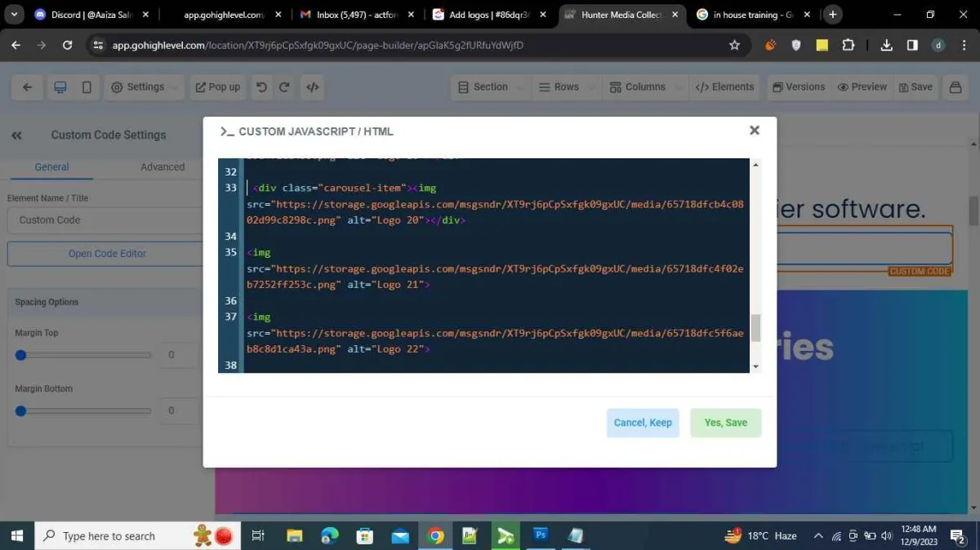This screenshot has width=980, height=550.
Task: Click code line number 37
Action: [x=230, y=317]
